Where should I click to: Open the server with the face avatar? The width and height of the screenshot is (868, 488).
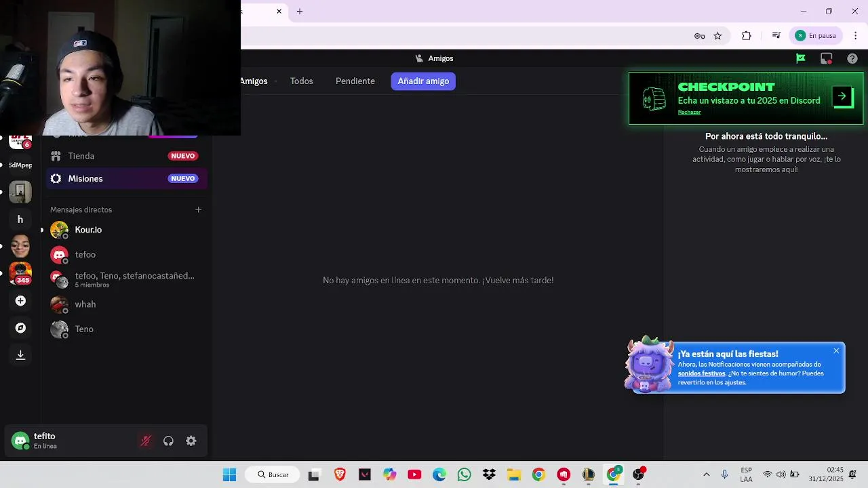tap(20, 246)
